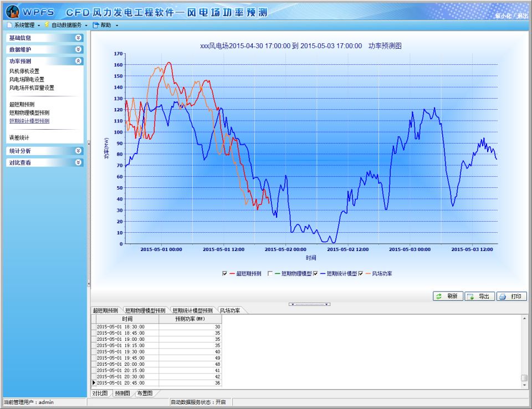Collapse the data table panel with splitter handle
This screenshot has height=409, width=532.
click(x=309, y=304)
